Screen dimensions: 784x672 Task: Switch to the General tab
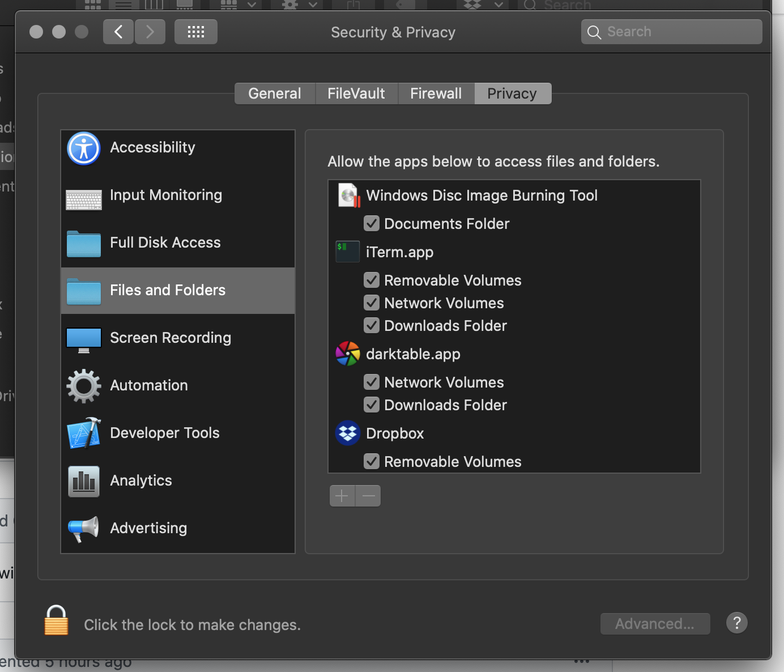tap(275, 93)
